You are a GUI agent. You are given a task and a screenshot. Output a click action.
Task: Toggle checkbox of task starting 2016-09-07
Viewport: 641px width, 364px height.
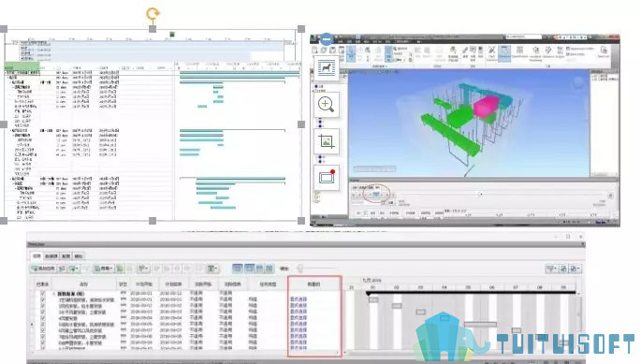43,330
